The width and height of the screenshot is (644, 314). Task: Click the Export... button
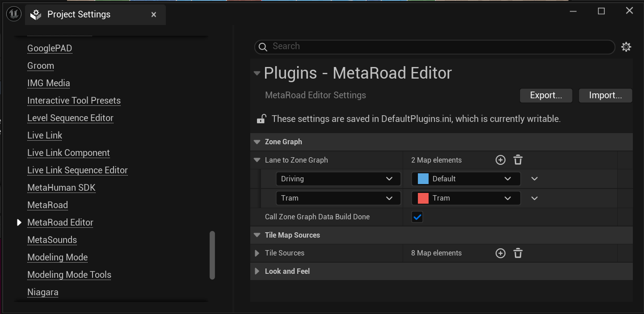[546, 95]
